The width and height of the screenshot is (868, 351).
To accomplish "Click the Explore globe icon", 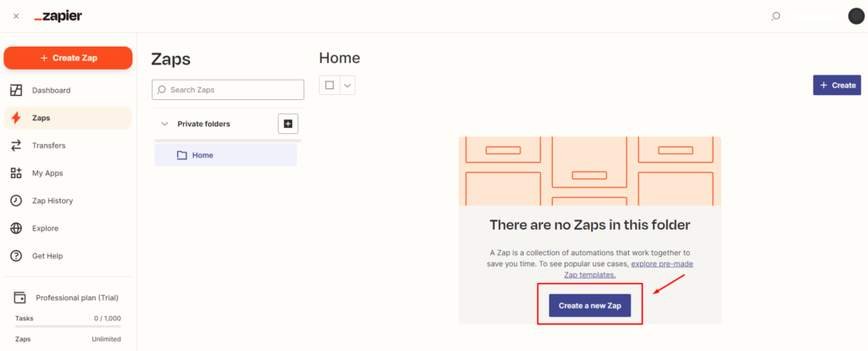I will (x=16, y=228).
